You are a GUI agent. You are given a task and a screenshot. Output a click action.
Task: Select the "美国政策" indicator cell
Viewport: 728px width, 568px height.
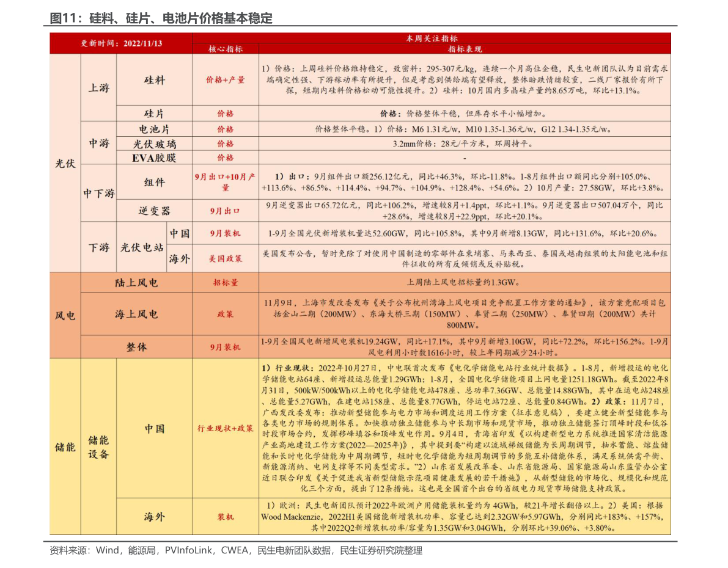tap(225, 258)
